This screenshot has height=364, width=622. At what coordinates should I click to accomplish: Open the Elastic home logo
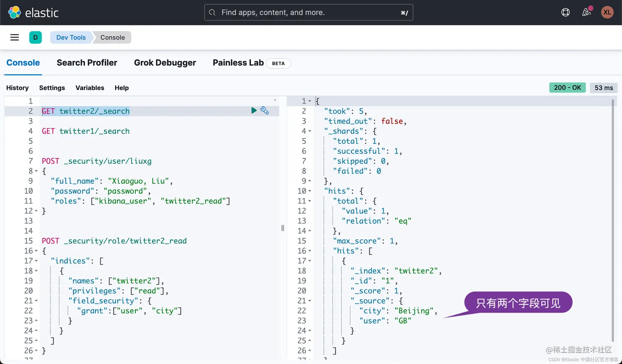pos(34,12)
